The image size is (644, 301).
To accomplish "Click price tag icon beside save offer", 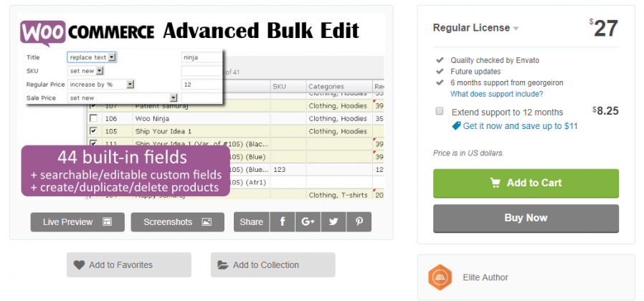I will click(x=456, y=126).
